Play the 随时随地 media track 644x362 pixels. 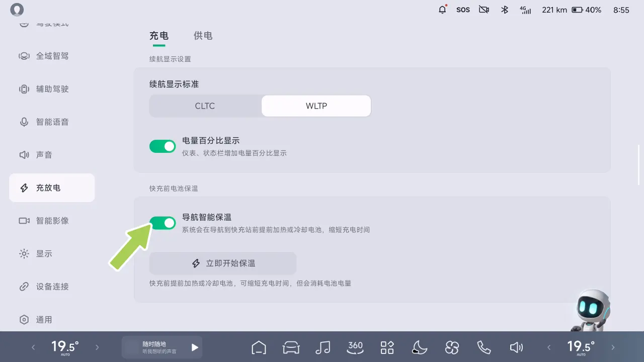(195, 347)
